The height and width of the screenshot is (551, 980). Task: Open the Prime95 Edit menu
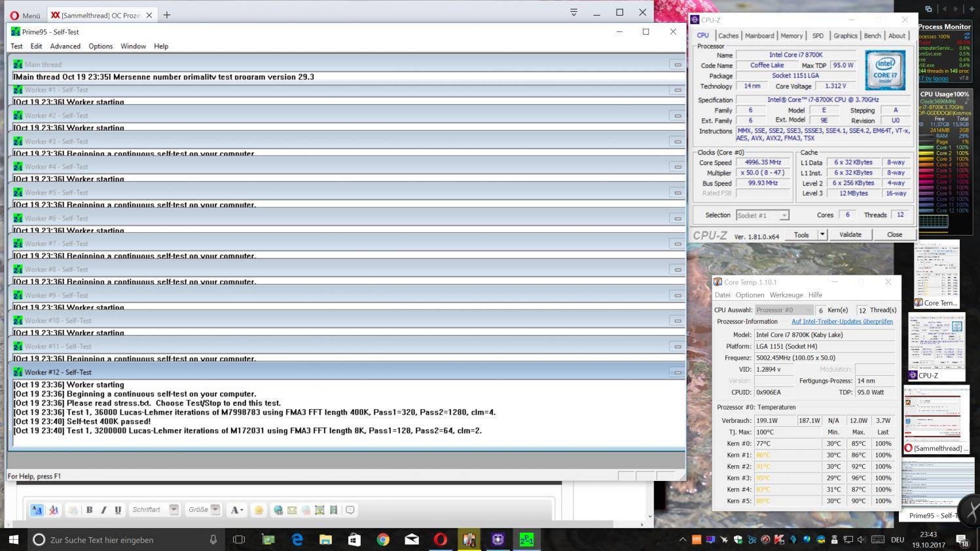pyautogui.click(x=36, y=46)
